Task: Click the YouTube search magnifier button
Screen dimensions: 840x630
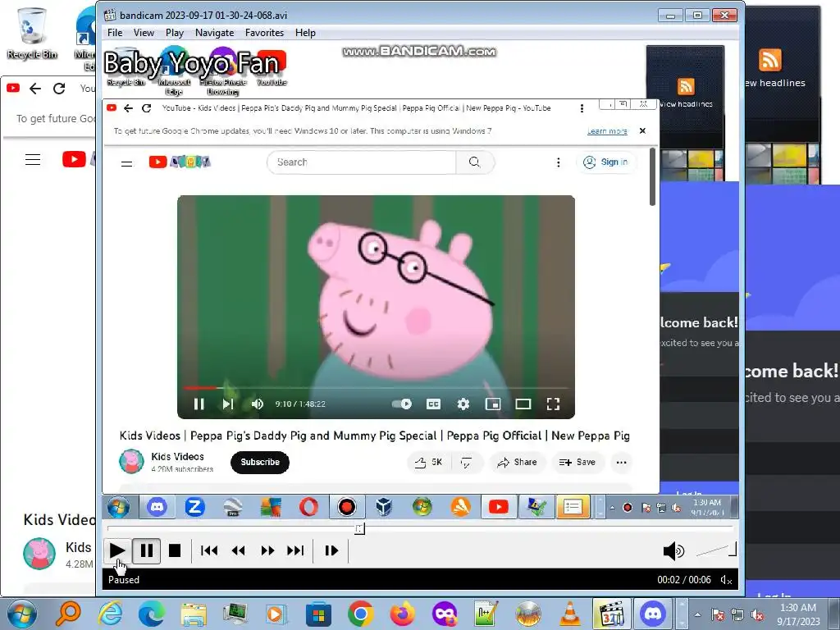Action: [475, 162]
